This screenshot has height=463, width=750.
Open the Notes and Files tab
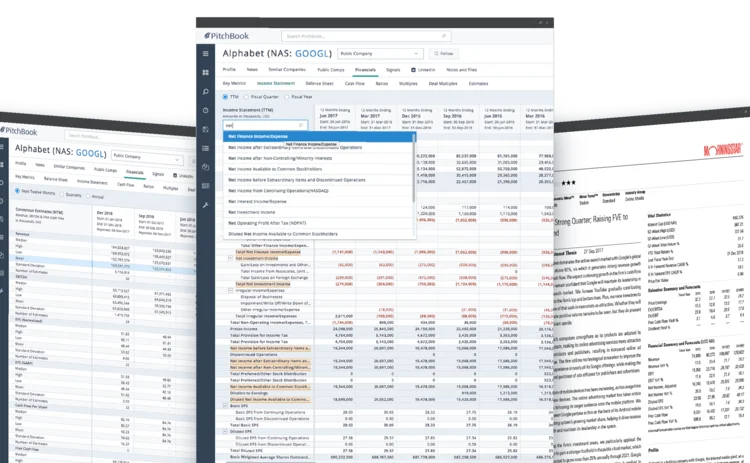point(462,70)
